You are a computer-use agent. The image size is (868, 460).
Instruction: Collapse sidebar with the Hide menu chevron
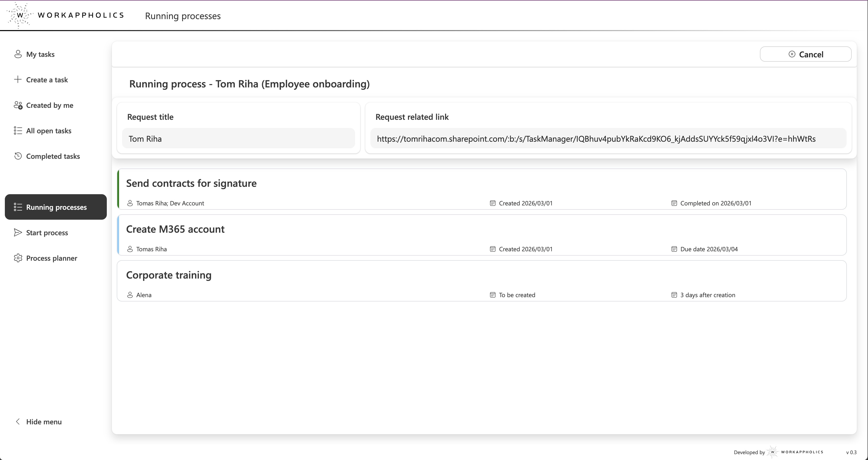pos(18,422)
